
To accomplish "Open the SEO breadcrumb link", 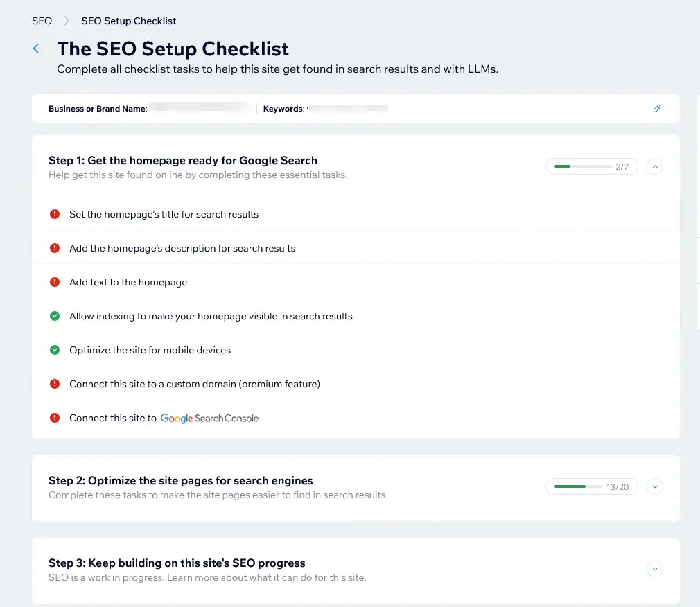I will [41, 21].
